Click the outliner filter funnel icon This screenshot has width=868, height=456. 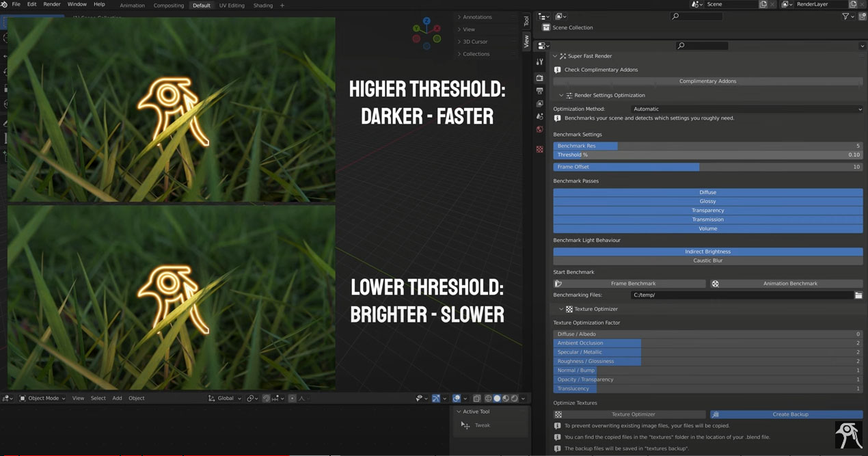pyautogui.click(x=845, y=16)
